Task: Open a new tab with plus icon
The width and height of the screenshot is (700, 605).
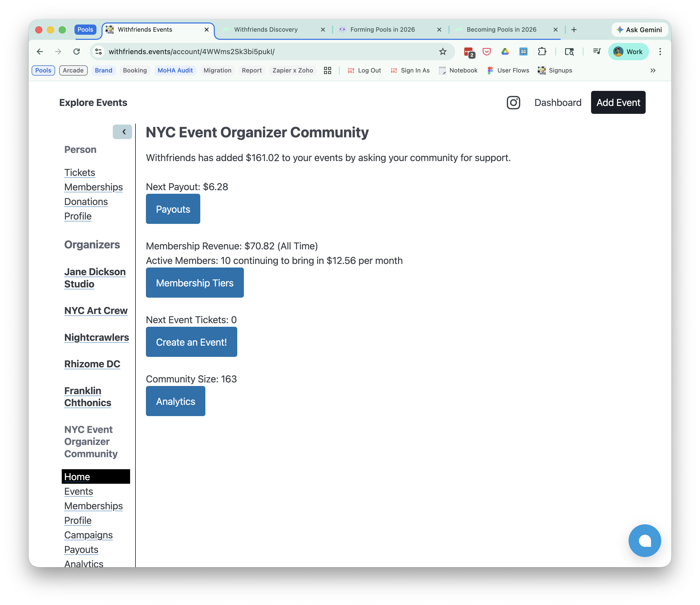Action: coord(574,30)
